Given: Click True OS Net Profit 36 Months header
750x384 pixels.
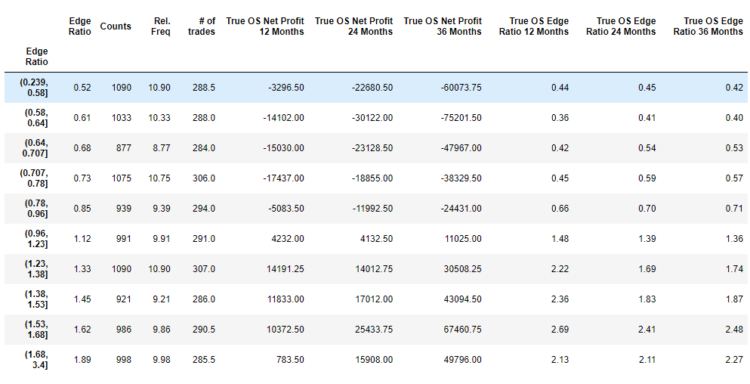Looking at the screenshot, I should [442, 26].
